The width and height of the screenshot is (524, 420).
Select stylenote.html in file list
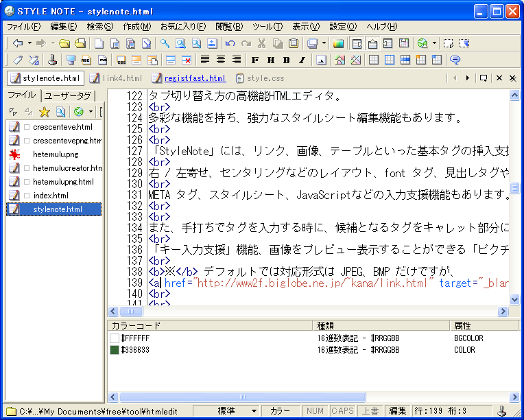tap(53, 209)
